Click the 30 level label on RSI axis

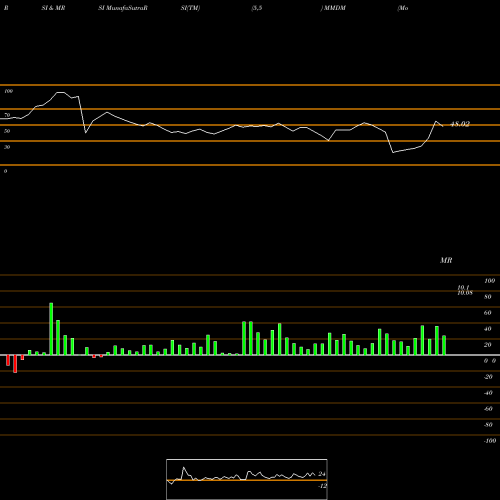(7, 147)
